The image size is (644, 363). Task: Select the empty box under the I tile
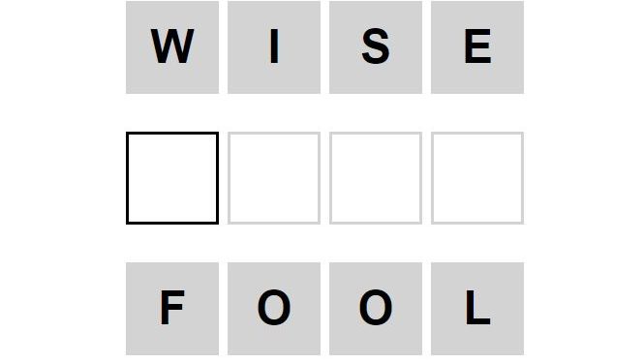(274, 178)
